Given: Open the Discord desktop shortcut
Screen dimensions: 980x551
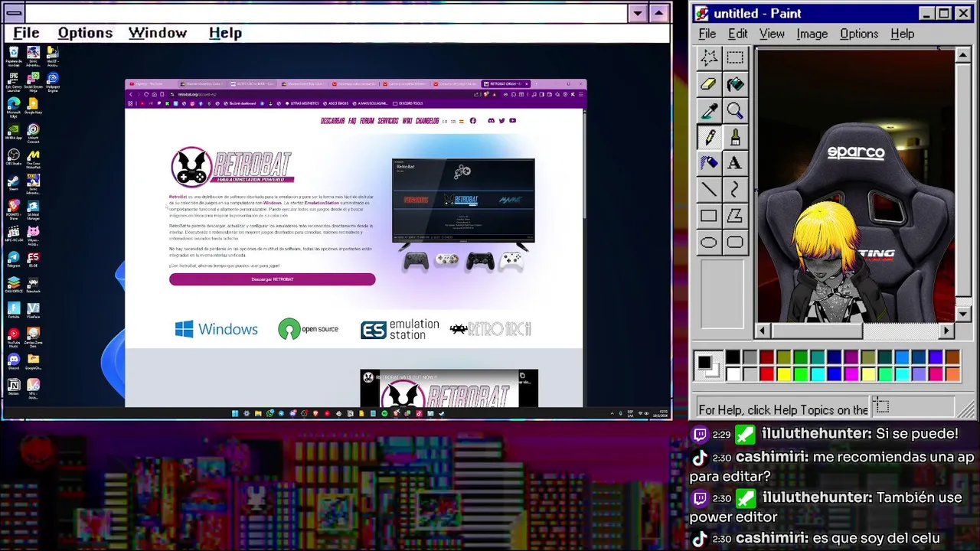Looking at the screenshot, I should tap(13, 361).
